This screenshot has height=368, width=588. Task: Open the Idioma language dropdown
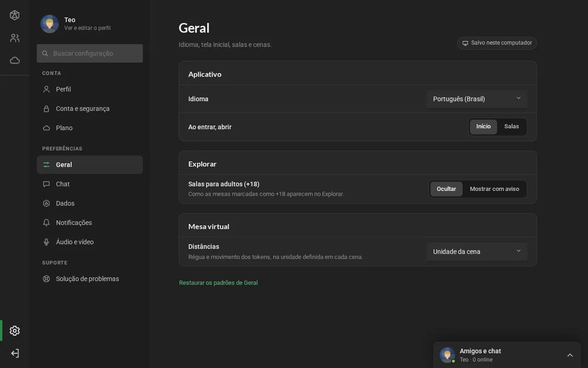(476, 99)
